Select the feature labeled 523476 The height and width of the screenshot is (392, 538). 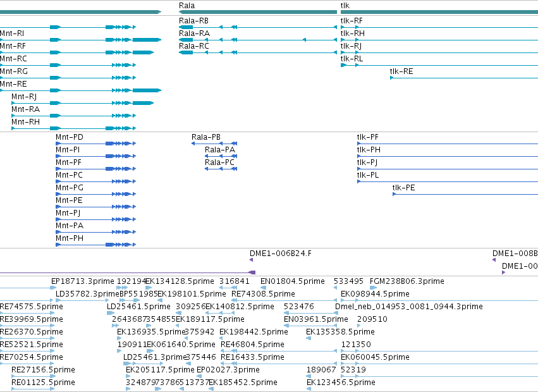[299, 307]
